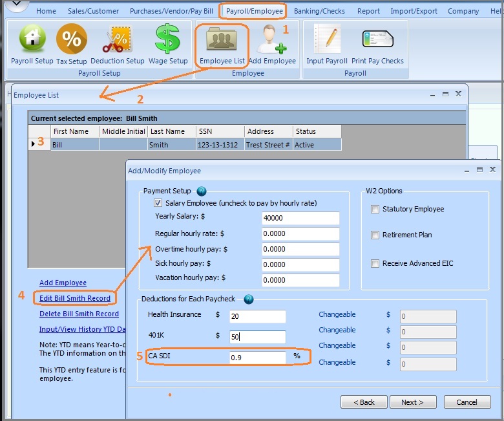Open the Home tab
The width and height of the screenshot is (504, 421).
[x=46, y=11]
